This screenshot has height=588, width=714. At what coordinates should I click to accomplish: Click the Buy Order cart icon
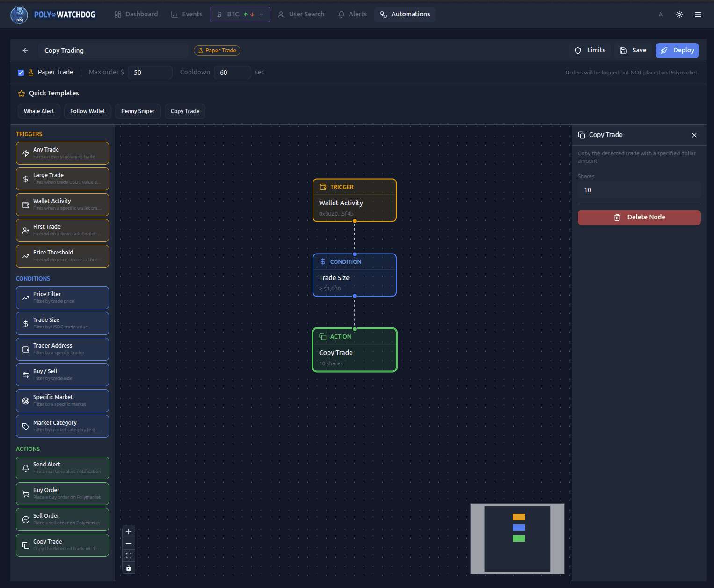[26, 494]
